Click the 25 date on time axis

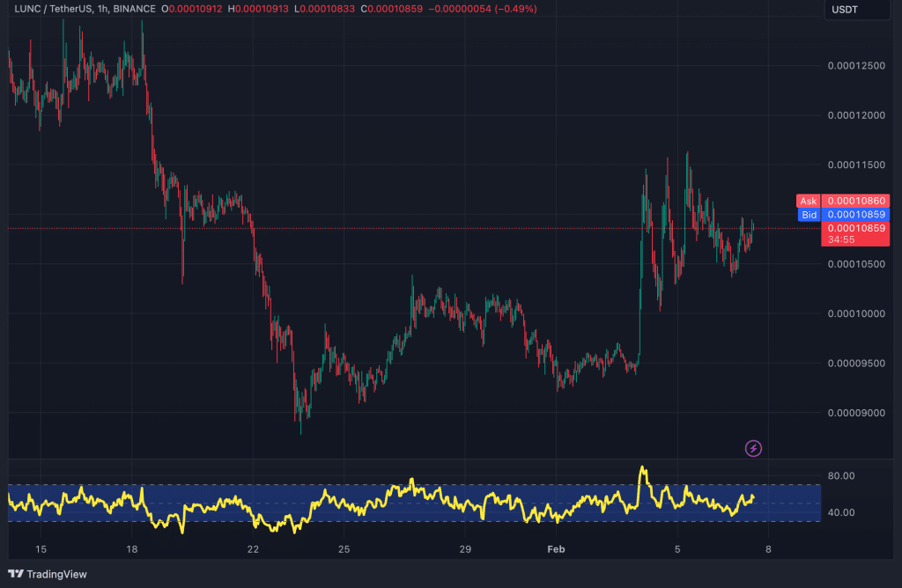tap(344, 549)
